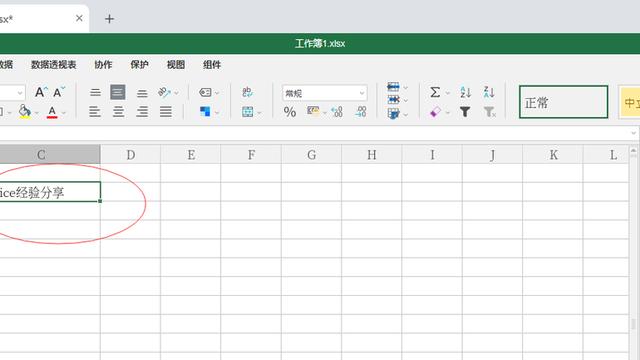This screenshot has width=640, height=360.
Task: Click the format as table icon
Action: coord(393,113)
